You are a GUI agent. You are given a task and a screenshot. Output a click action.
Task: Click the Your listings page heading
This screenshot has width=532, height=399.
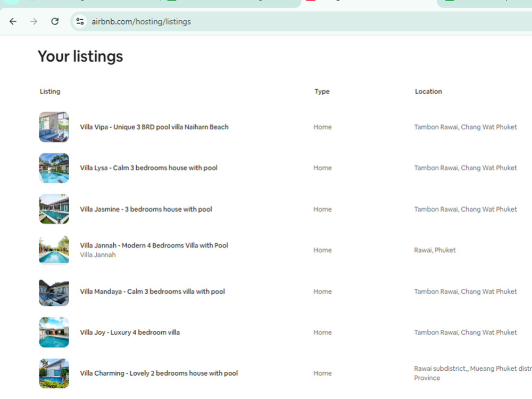pyautogui.click(x=80, y=56)
